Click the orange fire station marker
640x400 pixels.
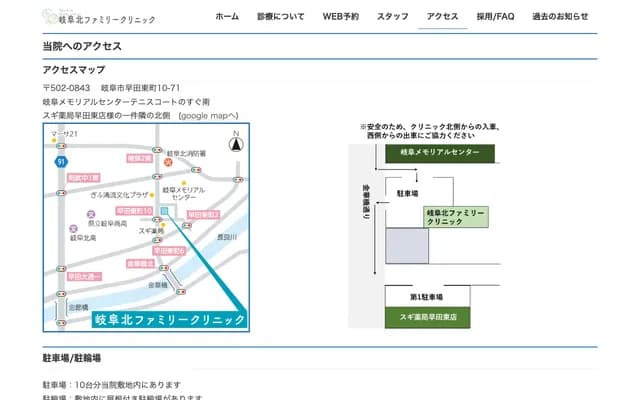(x=168, y=162)
